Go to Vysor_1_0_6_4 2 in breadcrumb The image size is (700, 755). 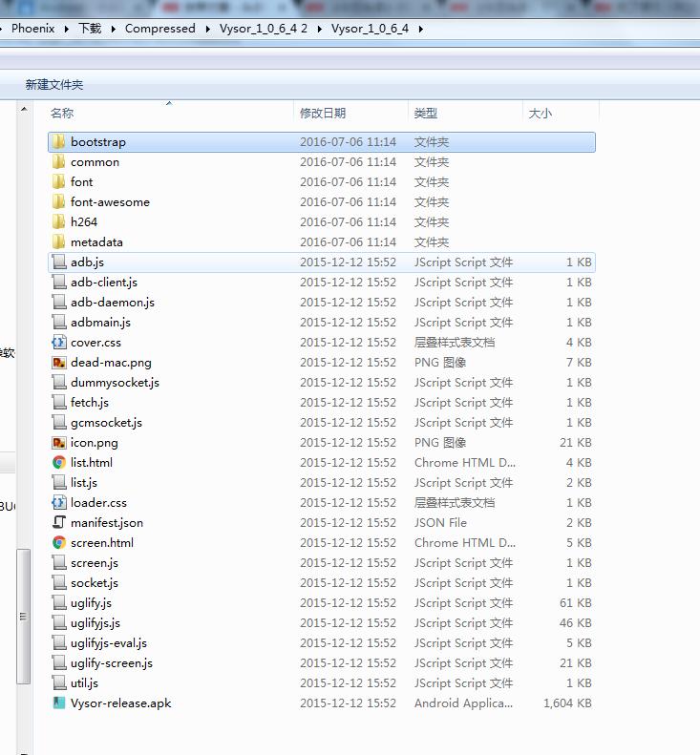pos(263,29)
